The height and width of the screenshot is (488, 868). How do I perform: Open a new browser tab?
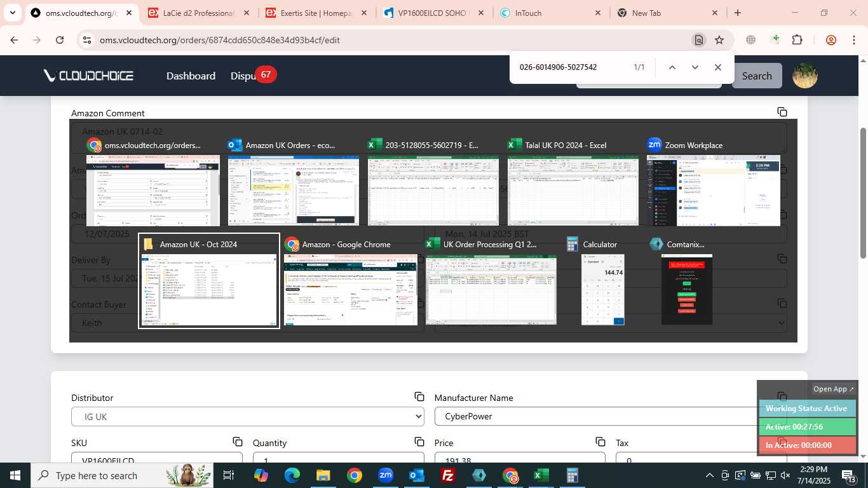click(737, 13)
